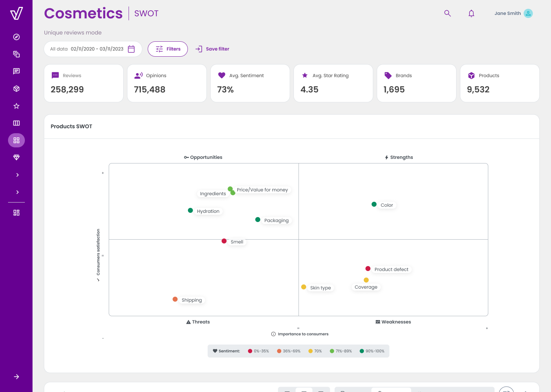Click the Opinions person-speaking icon

click(x=139, y=75)
